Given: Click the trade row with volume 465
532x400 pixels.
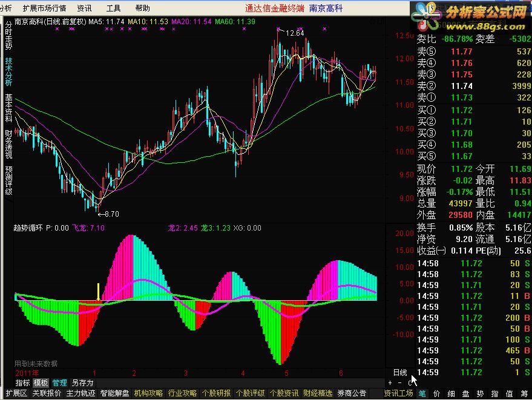Looking at the screenshot, I should 474,350.
